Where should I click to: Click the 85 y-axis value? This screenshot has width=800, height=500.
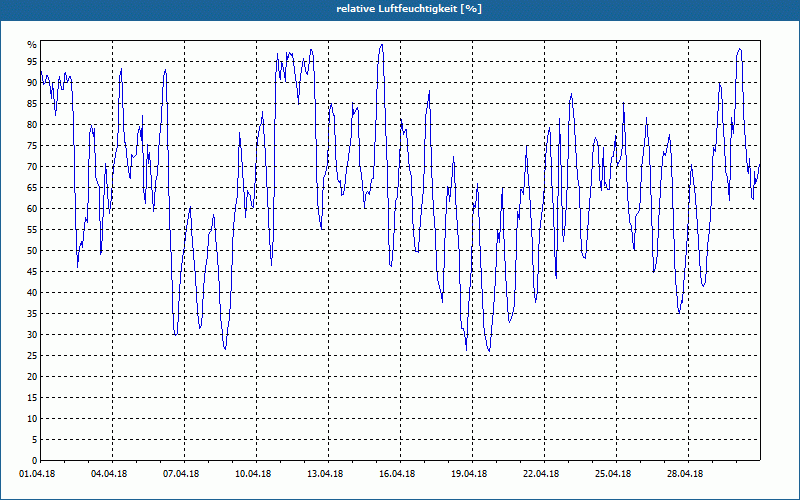[x=32, y=104]
